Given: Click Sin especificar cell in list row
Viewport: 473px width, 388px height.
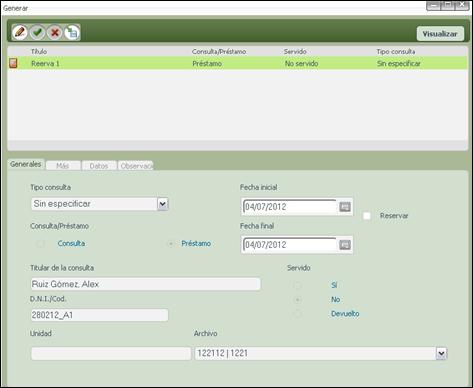Looking at the screenshot, I should click(x=399, y=63).
